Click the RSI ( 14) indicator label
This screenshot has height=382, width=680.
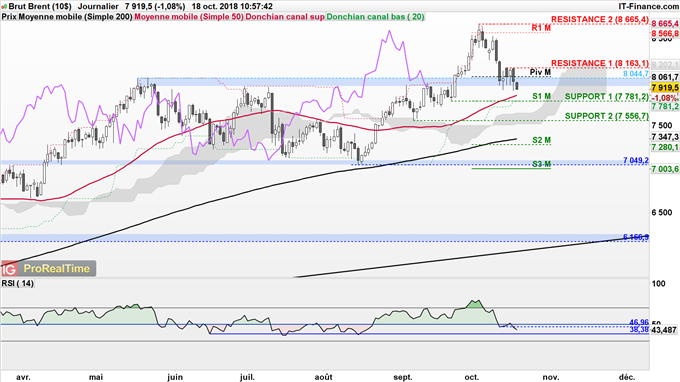click(x=17, y=283)
